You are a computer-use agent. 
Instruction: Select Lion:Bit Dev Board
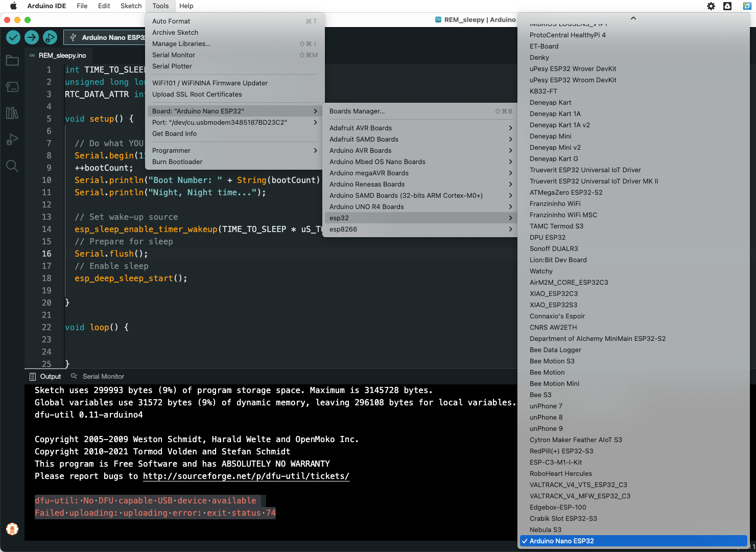[633, 260]
